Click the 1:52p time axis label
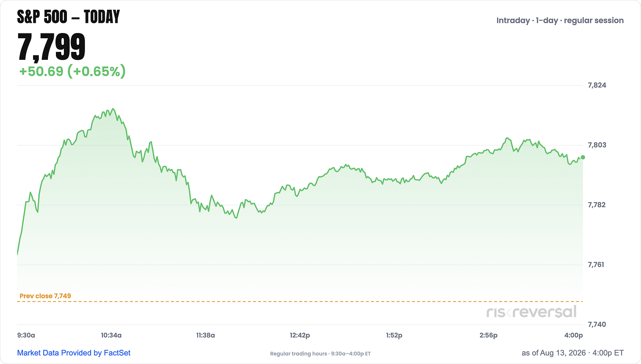 click(x=394, y=335)
